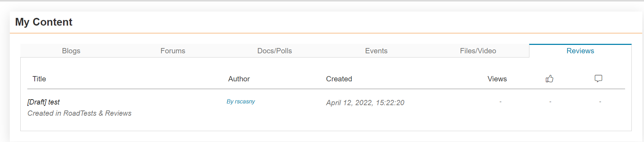Image resolution: width=644 pixels, height=142 pixels.
Task: Click the My Content heading
Action: (44, 22)
